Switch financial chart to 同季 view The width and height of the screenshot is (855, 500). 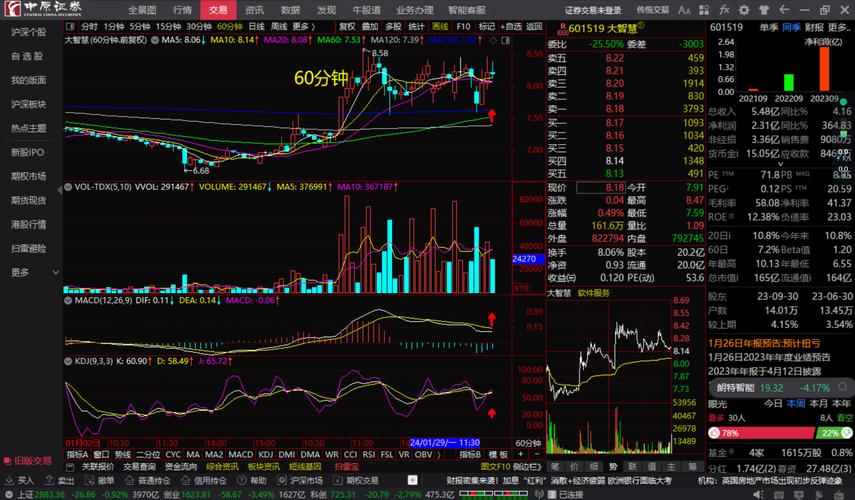point(791,26)
